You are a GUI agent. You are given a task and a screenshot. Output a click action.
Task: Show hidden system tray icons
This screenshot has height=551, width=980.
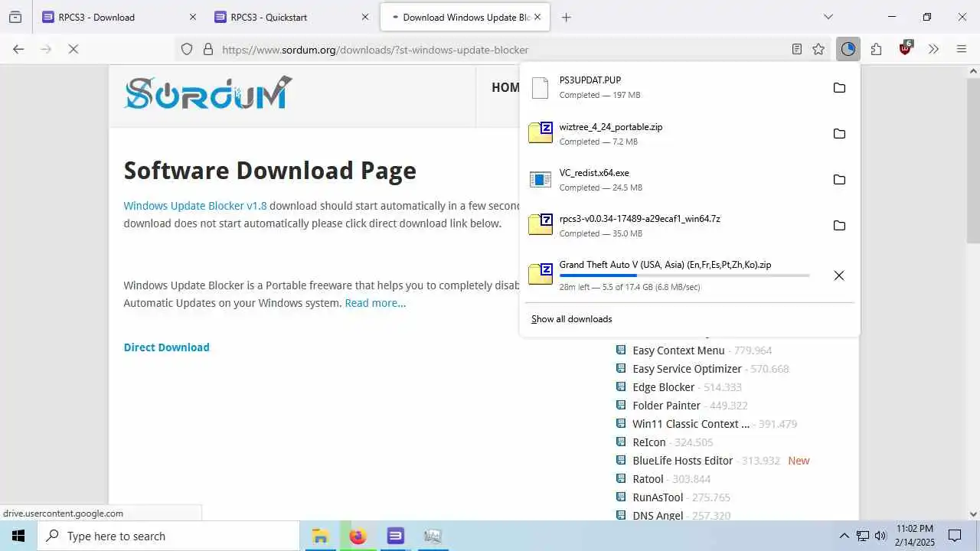(x=844, y=536)
